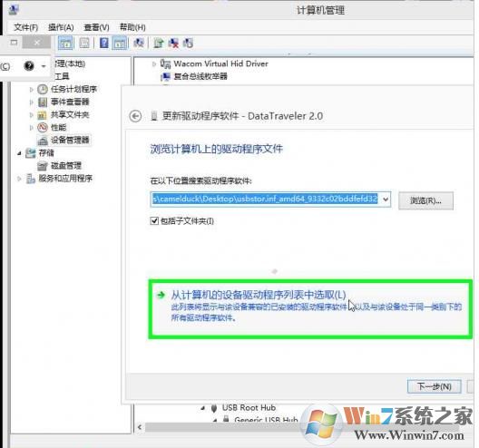
Task: Click the scan for hardware changes toolbar icon
Action: coord(139,43)
